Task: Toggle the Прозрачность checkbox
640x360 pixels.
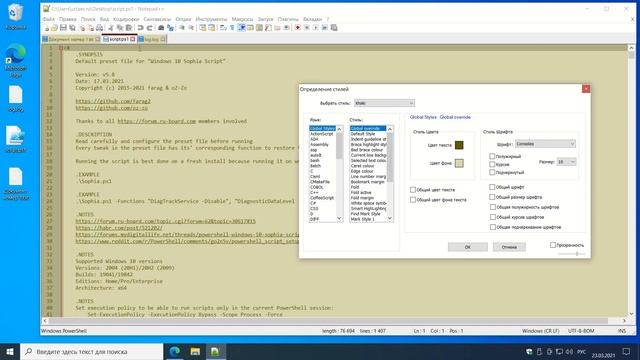Action: [x=553, y=245]
